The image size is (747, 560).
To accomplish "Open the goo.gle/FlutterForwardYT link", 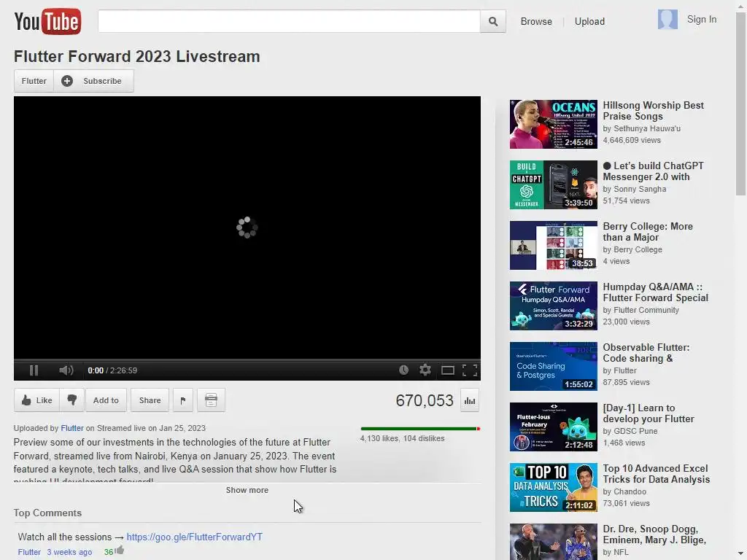I will (194, 537).
